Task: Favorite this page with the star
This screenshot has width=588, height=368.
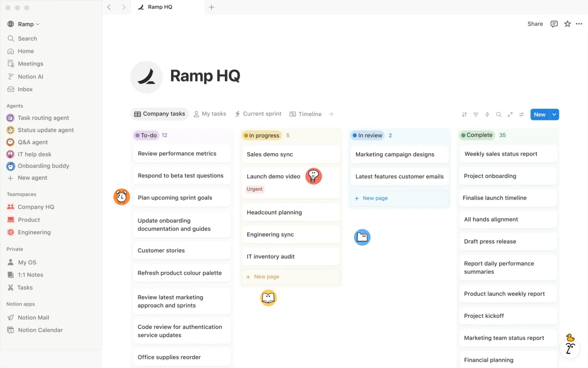Action: [x=568, y=24]
